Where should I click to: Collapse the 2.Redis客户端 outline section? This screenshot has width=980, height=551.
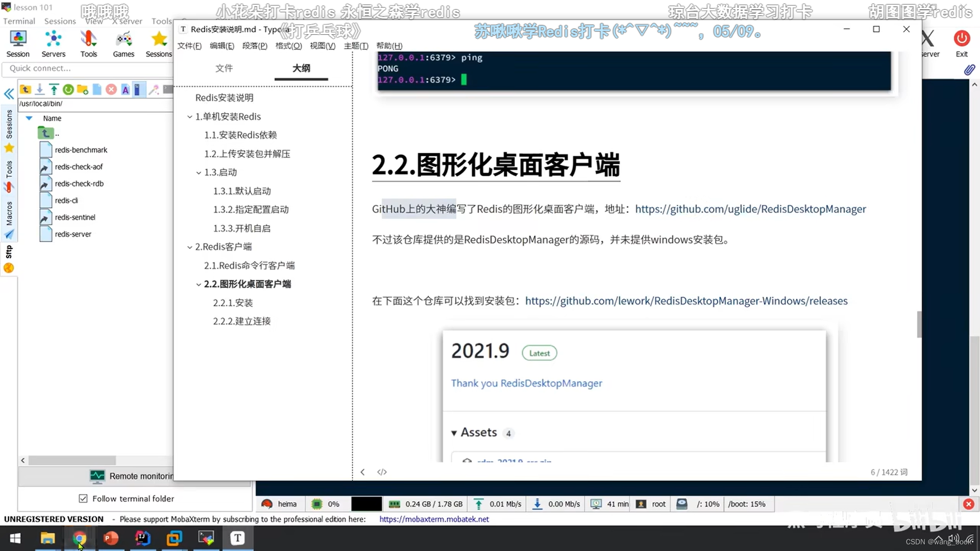coord(189,246)
